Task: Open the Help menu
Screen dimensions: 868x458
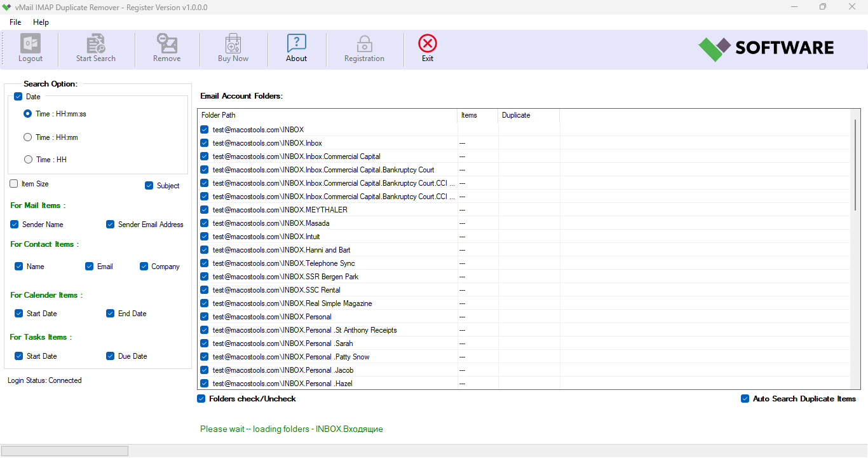Action: click(41, 22)
